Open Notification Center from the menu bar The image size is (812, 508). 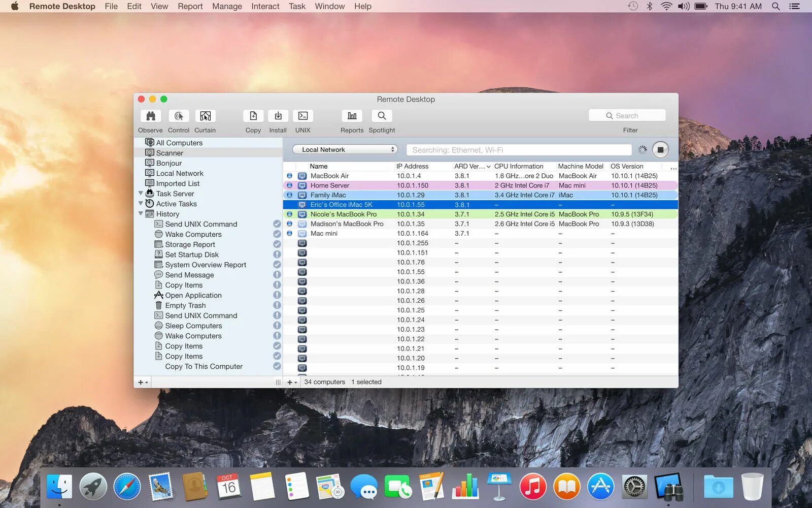(x=794, y=6)
